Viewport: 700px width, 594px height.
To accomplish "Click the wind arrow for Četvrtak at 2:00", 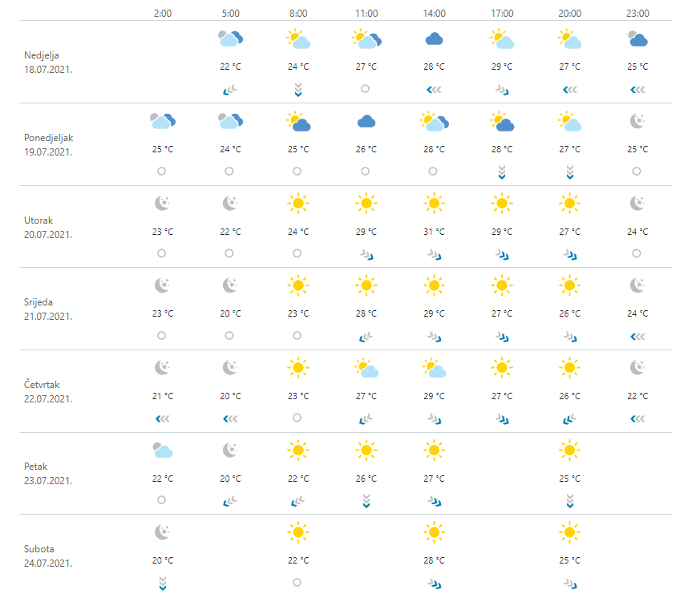I will pyautogui.click(x=162, y=418).
